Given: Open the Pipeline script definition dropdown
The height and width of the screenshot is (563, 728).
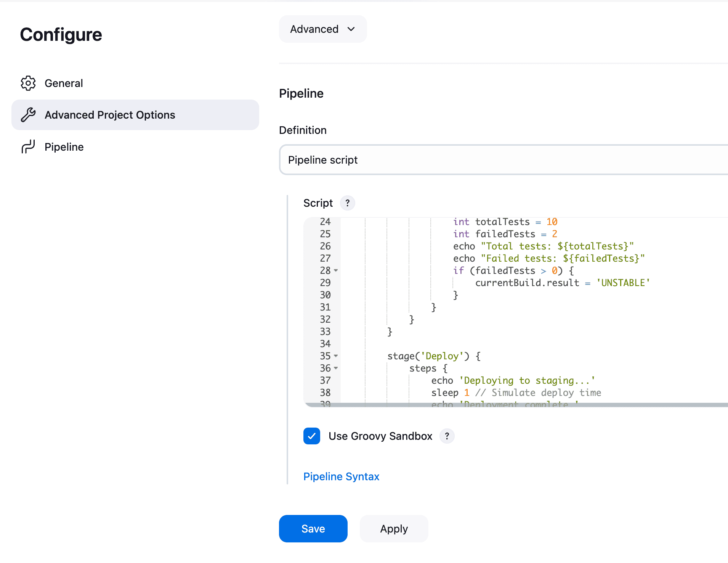Looking at the screenshot, I should coord(495,160).
